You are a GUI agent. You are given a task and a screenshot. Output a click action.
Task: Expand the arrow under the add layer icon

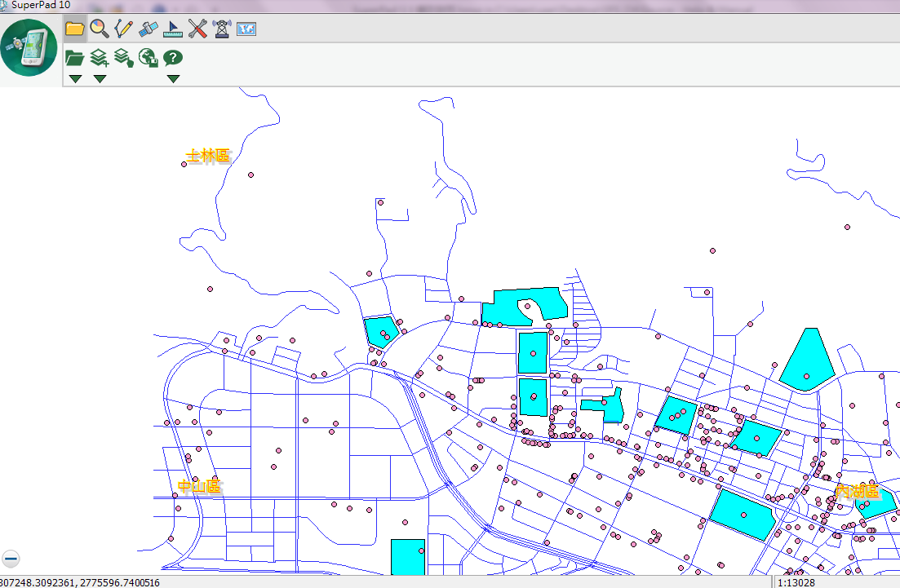100,78
